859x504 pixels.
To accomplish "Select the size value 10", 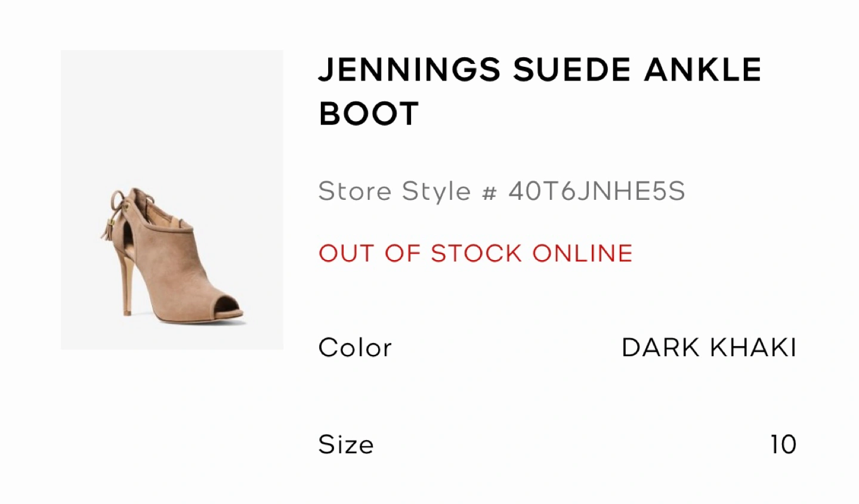I will (783, 445).
